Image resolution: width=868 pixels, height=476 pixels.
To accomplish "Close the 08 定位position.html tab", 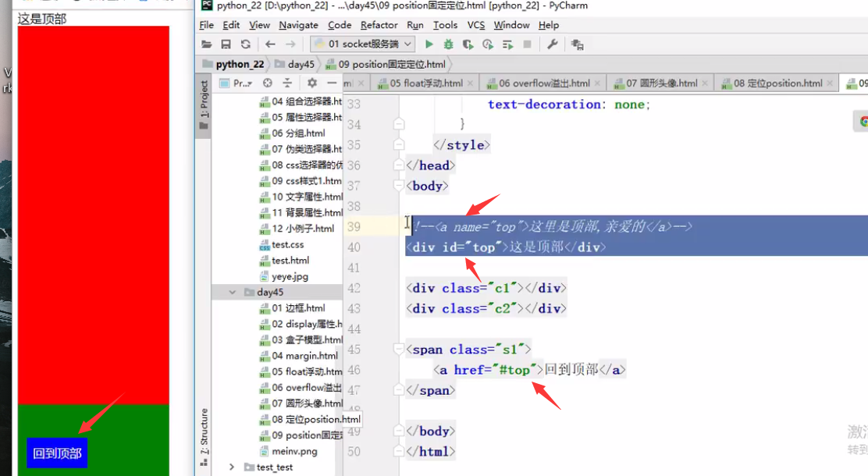I will (830, 83).
